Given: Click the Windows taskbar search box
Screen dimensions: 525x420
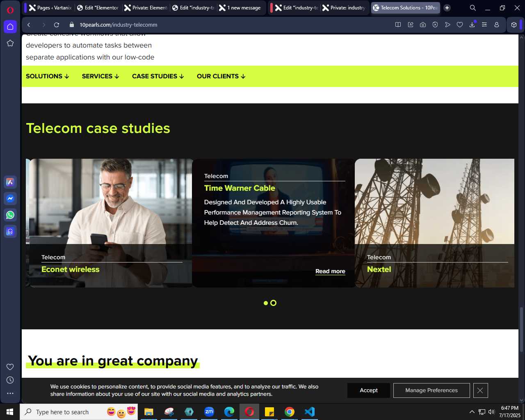Looking at the screenshot, I should click(79, 412).
